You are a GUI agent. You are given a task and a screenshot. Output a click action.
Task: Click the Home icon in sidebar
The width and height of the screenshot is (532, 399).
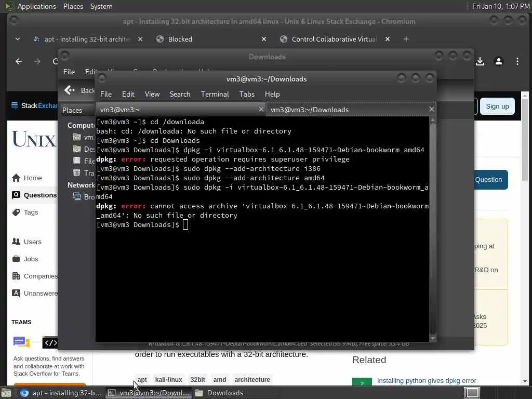[16, 178]
